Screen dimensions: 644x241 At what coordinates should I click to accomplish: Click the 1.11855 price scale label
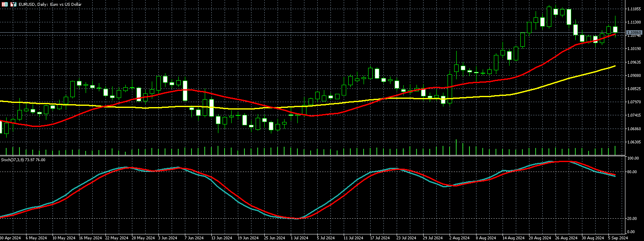pos(634,9)
